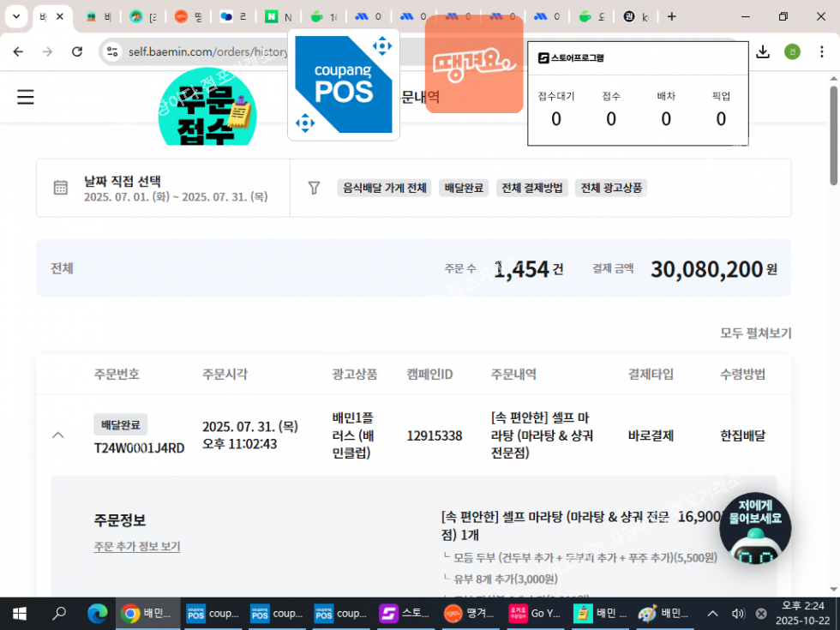Click the calendar icon beside date range
Screen dimensions: 840x630
(61, 188)
